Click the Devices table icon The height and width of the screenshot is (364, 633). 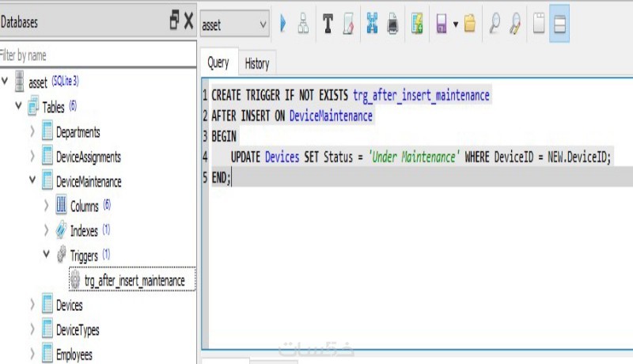point(47,304)
